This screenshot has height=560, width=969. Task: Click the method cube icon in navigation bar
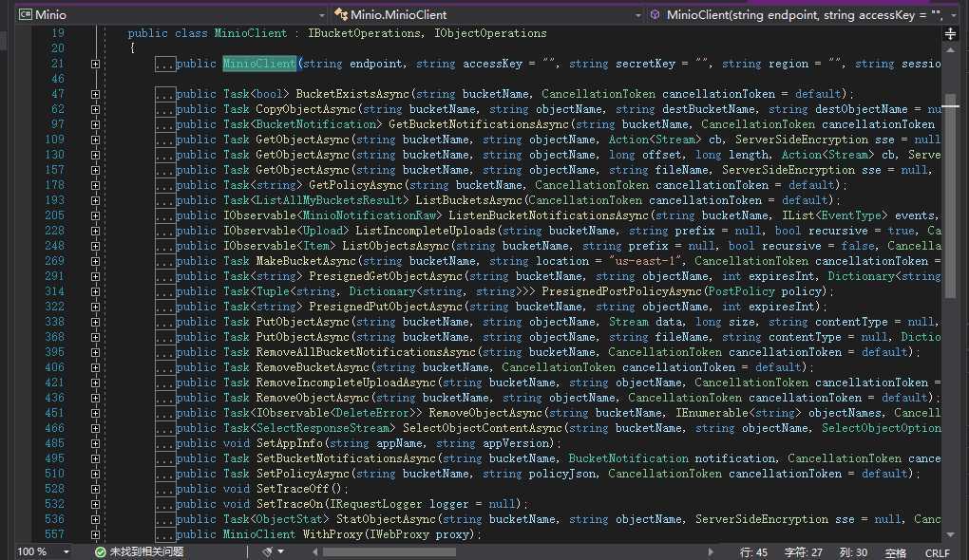pos(655,14)
